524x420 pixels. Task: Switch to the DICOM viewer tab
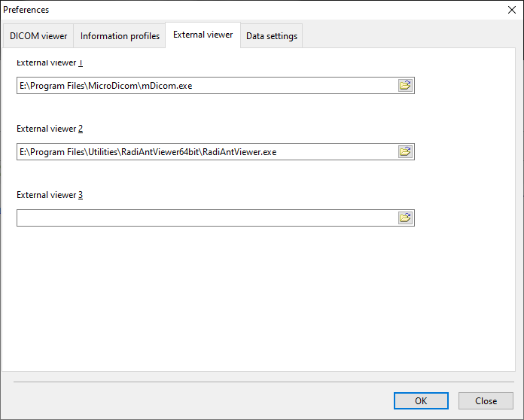(38, 36)
